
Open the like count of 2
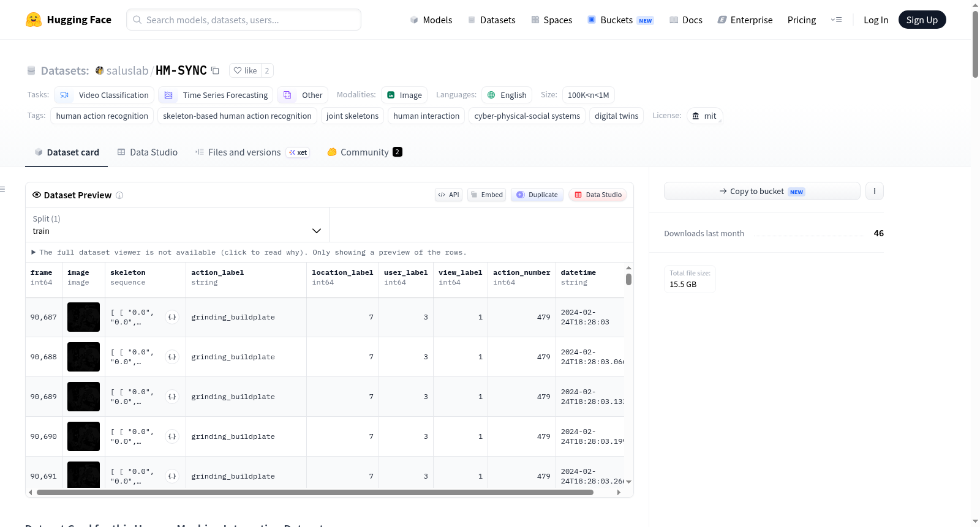coord(267,70)
